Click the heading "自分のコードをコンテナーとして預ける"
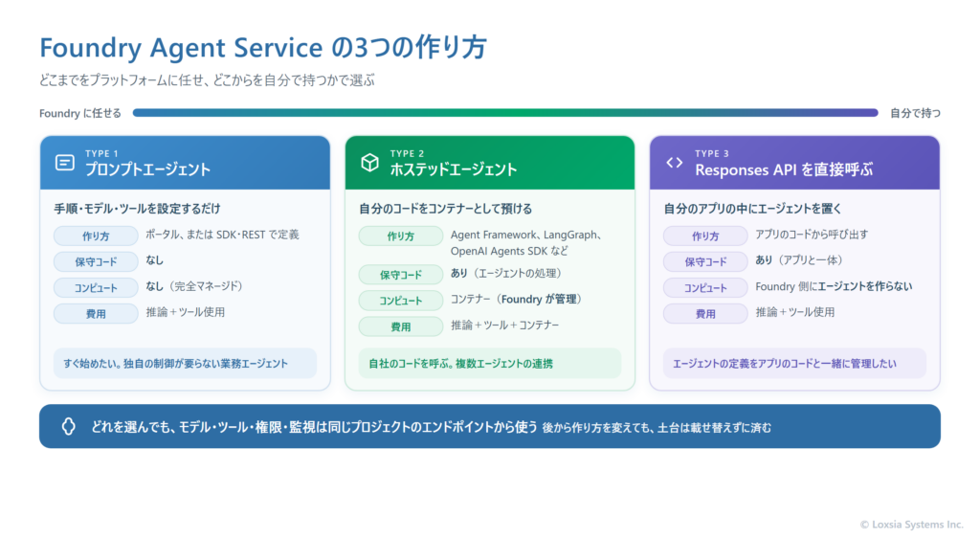 [x=446, y=209]
